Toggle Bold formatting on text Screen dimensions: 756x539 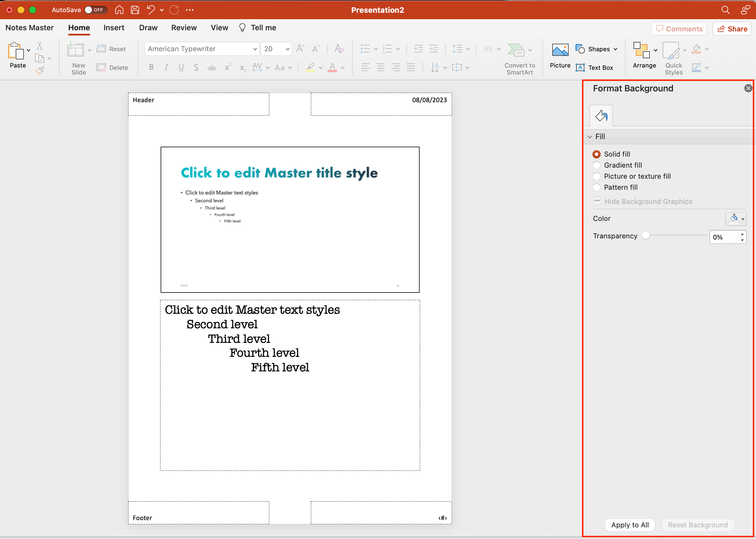(151, 68)
